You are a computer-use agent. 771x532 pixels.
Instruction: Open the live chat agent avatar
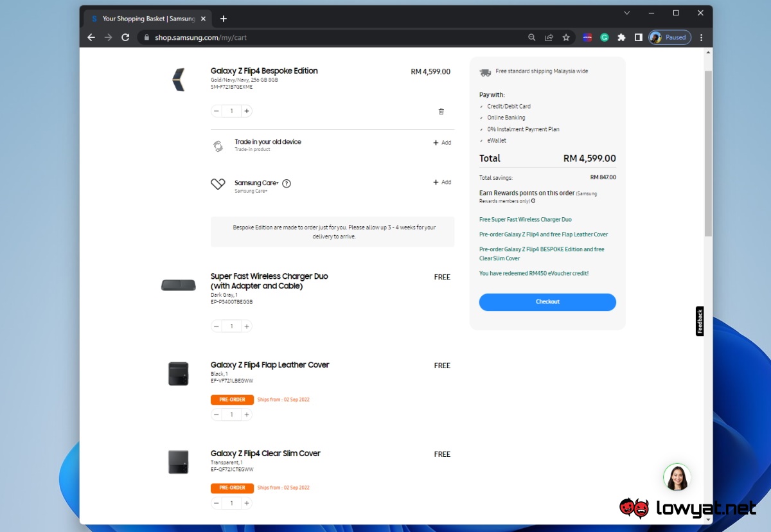[677, 477]
